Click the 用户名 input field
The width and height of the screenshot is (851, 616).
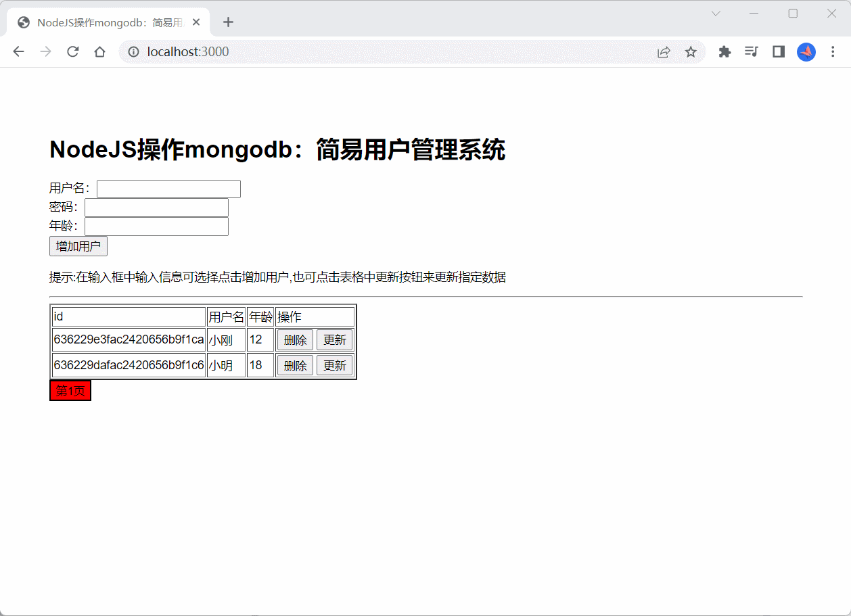(x=168, y=189)
